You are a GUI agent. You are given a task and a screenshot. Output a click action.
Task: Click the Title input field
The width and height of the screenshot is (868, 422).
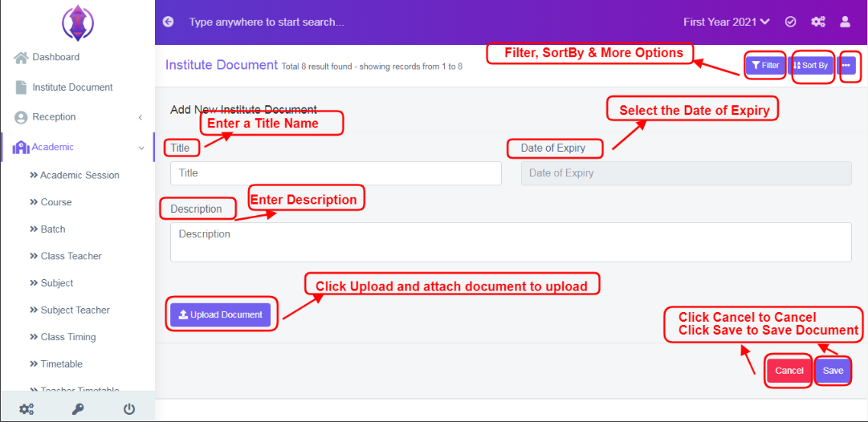(x=336, y=173)
